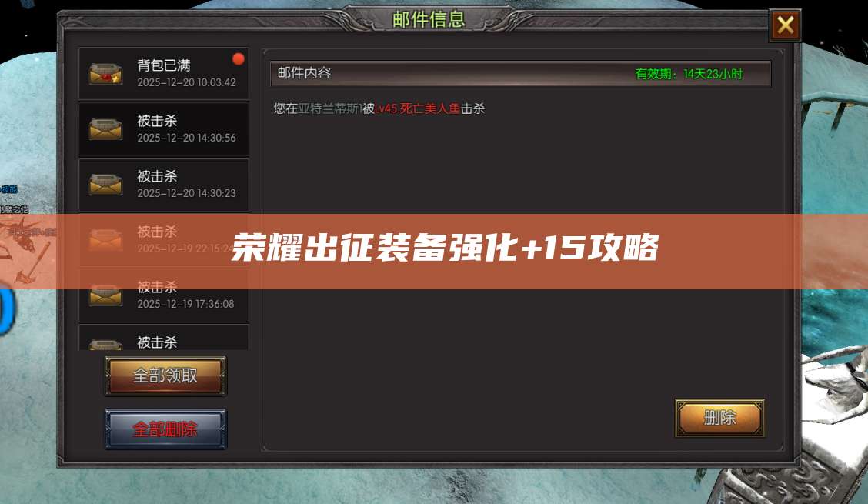
Task: Open the 背包已满 mail title
Action: (164, 65)
